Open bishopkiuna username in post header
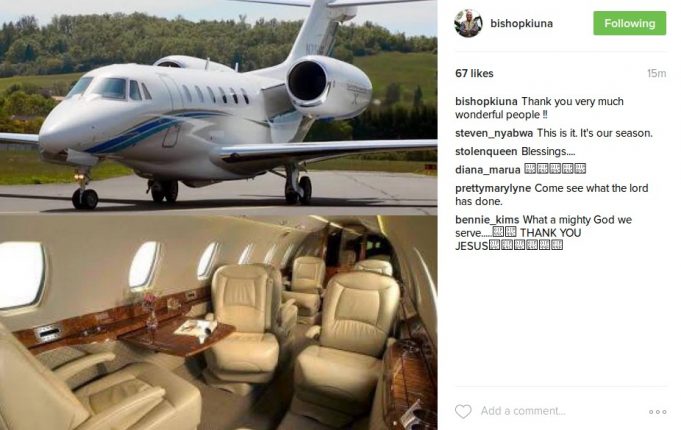Viewport: 681px width, 430px height. click(522, 23)
